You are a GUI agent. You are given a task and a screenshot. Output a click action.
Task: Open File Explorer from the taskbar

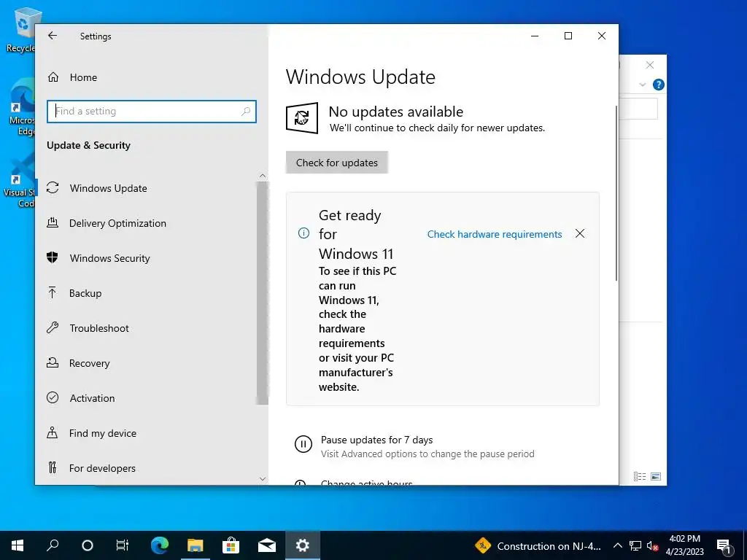click(195, 545)
